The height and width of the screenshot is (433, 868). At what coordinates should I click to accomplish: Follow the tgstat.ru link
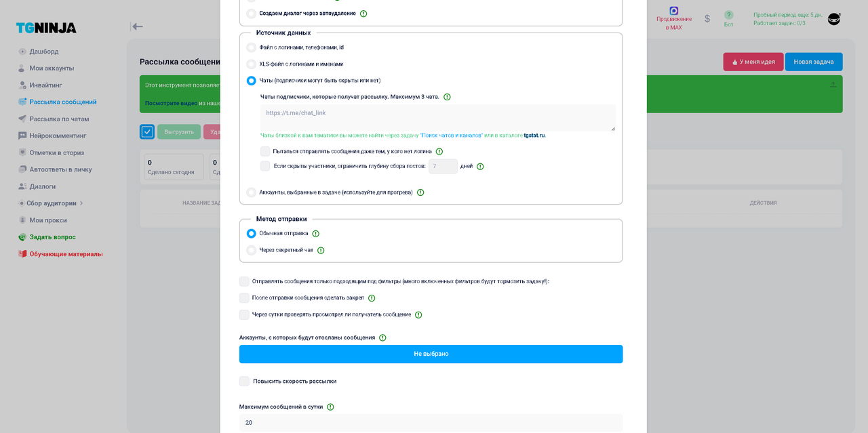534,136
